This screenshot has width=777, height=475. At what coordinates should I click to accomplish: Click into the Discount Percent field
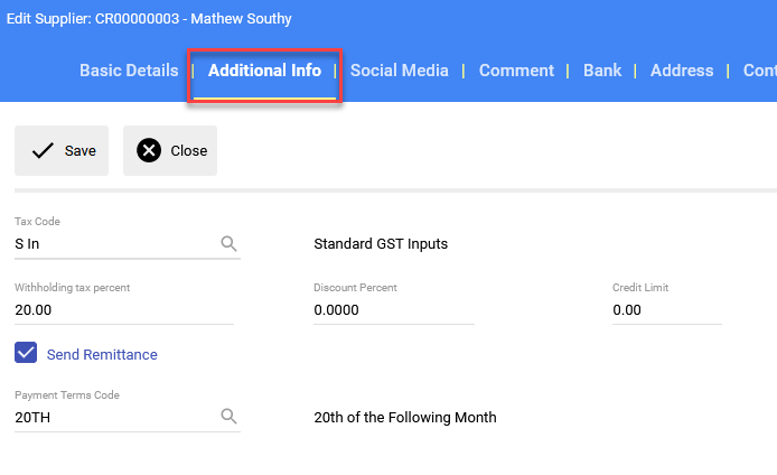[394, 310]
